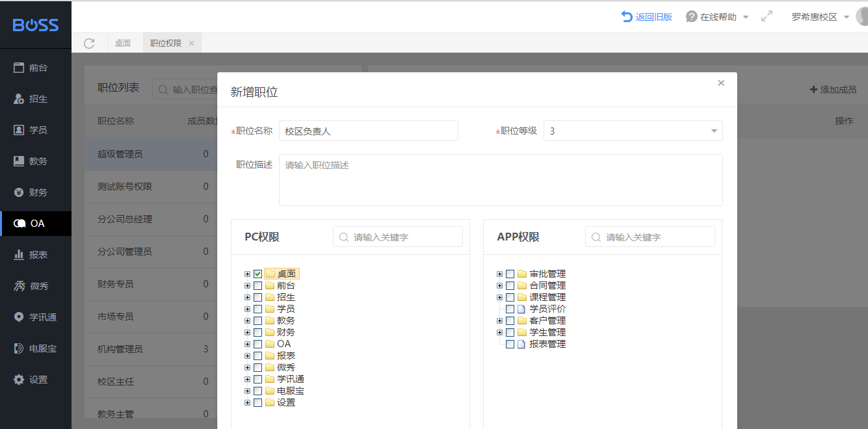
Task: Check the 学员 checkbox in PC权限
Action: (x=258, y=309)
